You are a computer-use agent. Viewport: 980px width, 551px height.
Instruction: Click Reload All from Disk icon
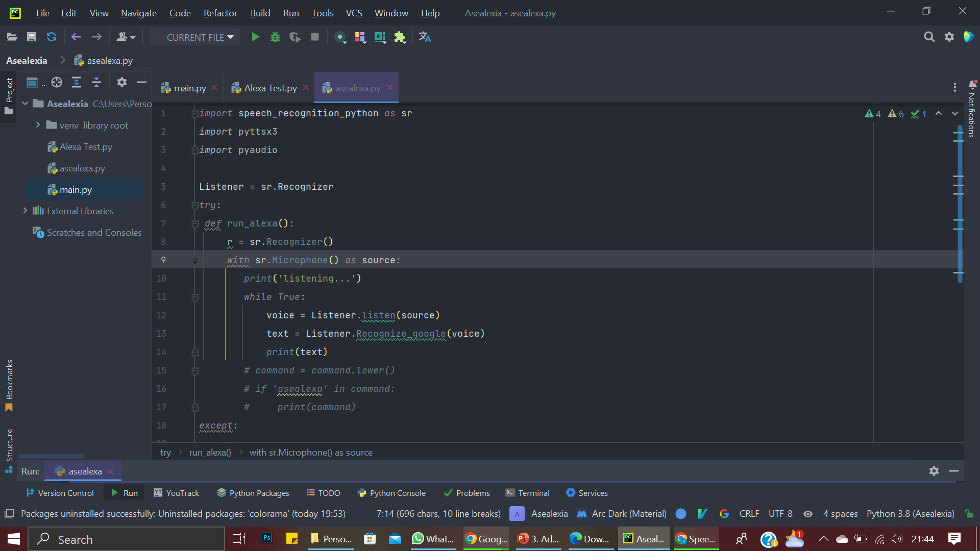52,37
